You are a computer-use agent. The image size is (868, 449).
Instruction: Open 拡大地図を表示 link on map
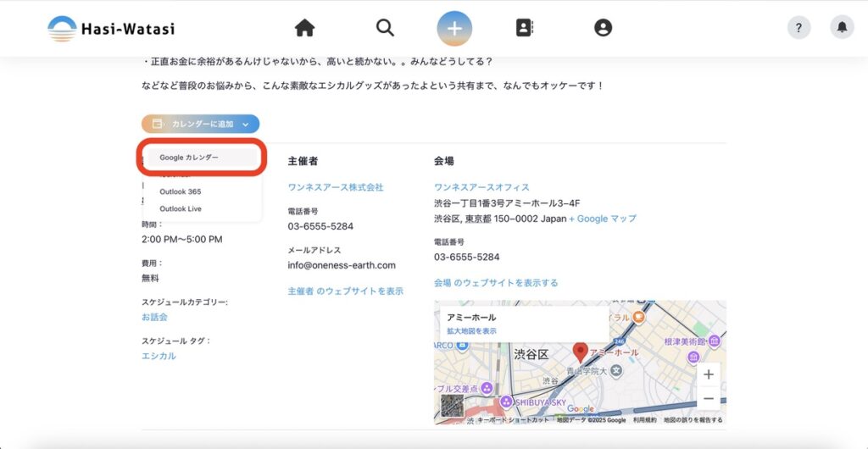[472, 330]
